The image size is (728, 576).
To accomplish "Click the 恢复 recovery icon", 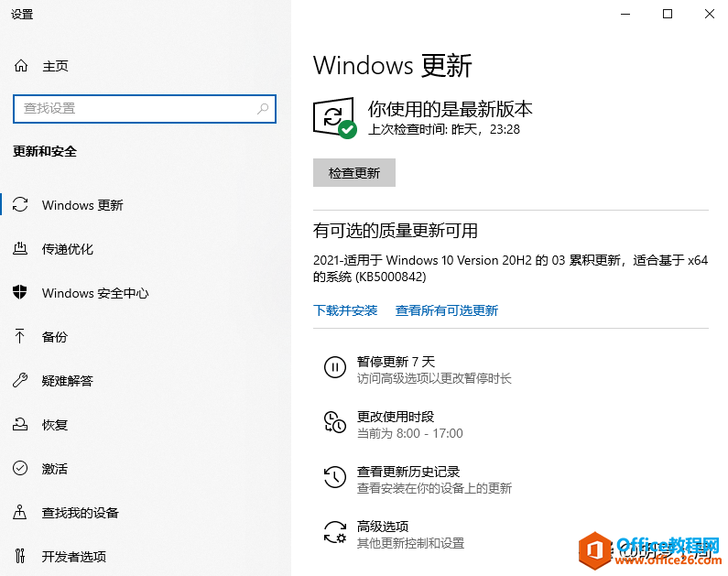I will [x=20, y=424].
